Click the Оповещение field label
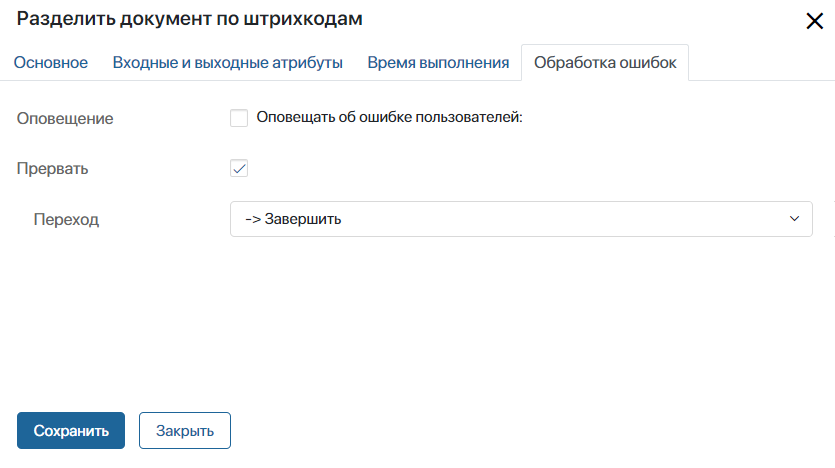 (x=65, y=118)
